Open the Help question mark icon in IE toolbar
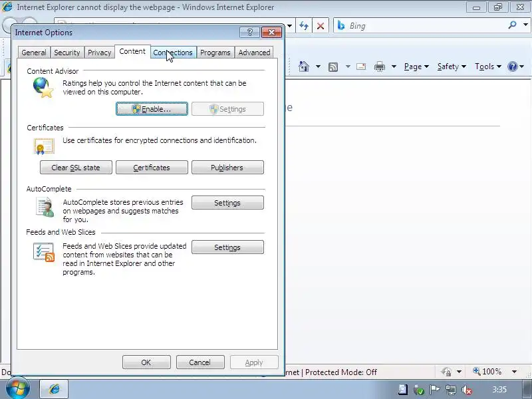Image resolution: width=532 pixels, height=399 pixels. click(512, 66)
